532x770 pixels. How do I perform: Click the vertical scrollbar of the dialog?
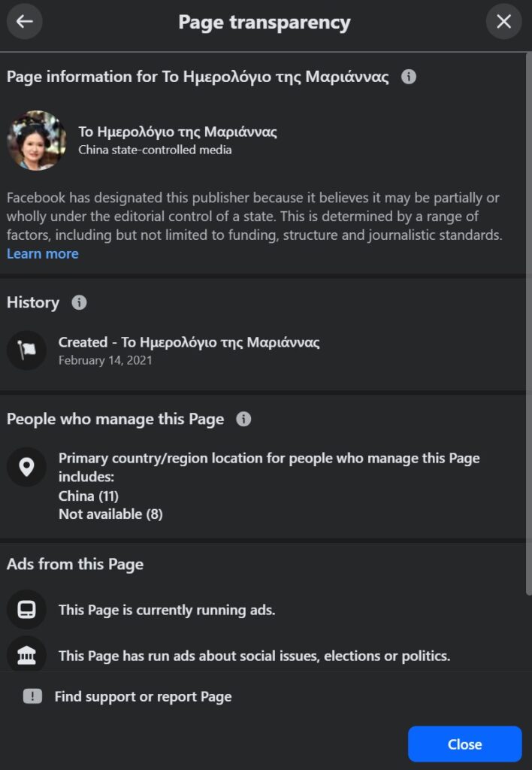527,301
